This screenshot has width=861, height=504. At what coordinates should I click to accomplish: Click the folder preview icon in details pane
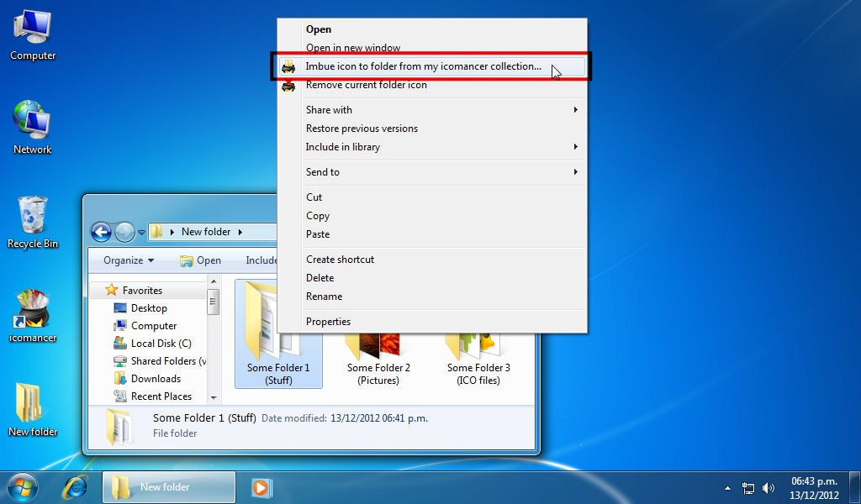(x=119, y=426)
